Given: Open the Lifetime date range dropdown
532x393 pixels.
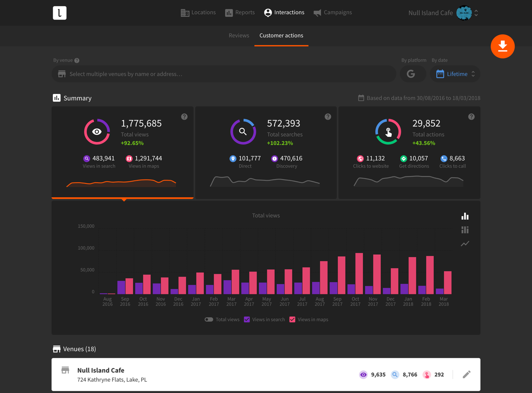Looking at the screenshot, I should coord(456,74).
